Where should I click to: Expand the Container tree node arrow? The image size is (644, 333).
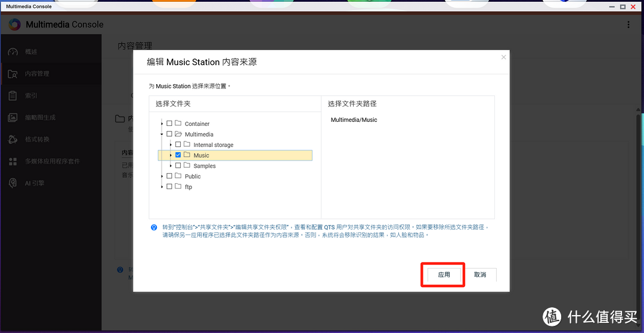162,124
